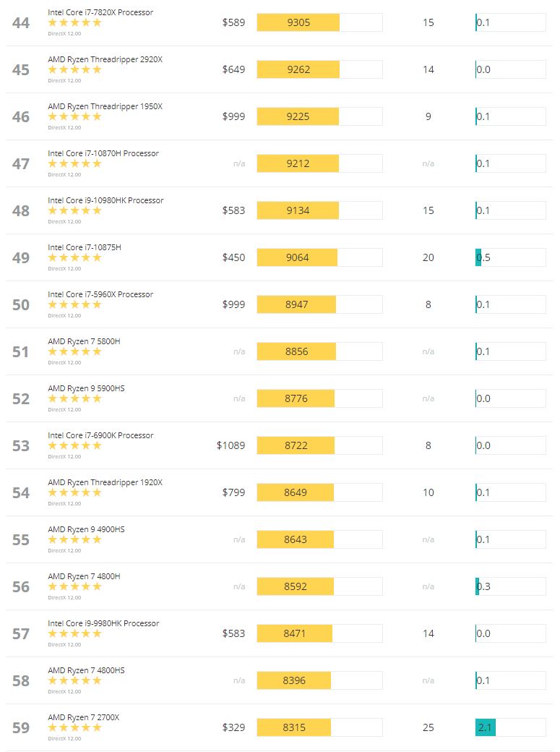The width and height of the screenshot is (560, 752).
Task: Click the star rating of Core i9-9980HK
Action: 75,633
